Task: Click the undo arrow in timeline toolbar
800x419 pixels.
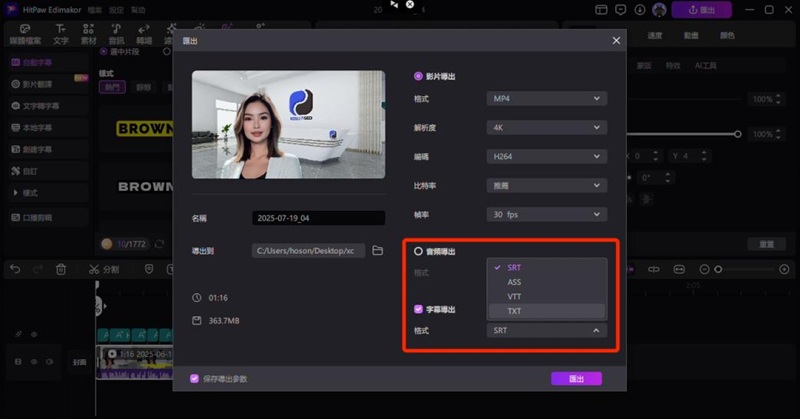Action: click(x=15, y=269)
